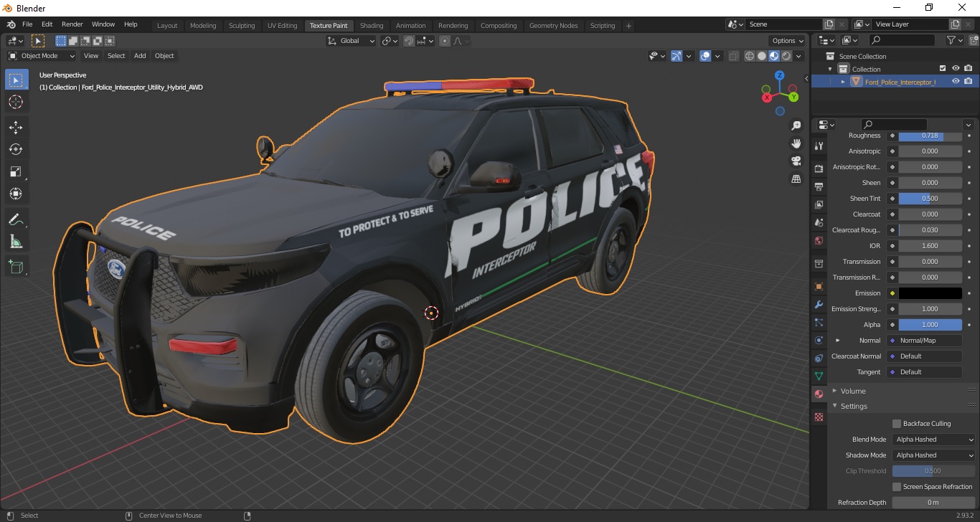Switch to Geometry Nodes workspace tab
The width and height of the screenshot is (980, 522).
click(553, 25)
